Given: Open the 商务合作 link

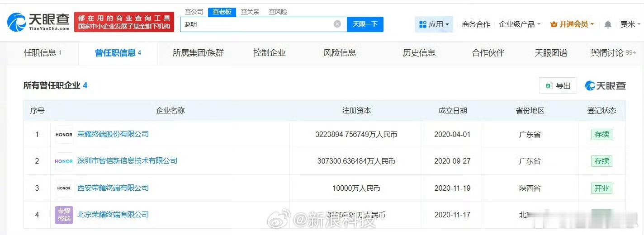Looking at the screenshot, I should [476, 24].
